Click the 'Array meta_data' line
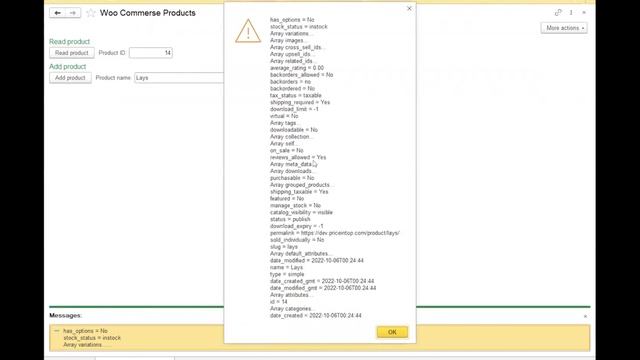Viewport: 640px width, 360px height. coord(292,164)
